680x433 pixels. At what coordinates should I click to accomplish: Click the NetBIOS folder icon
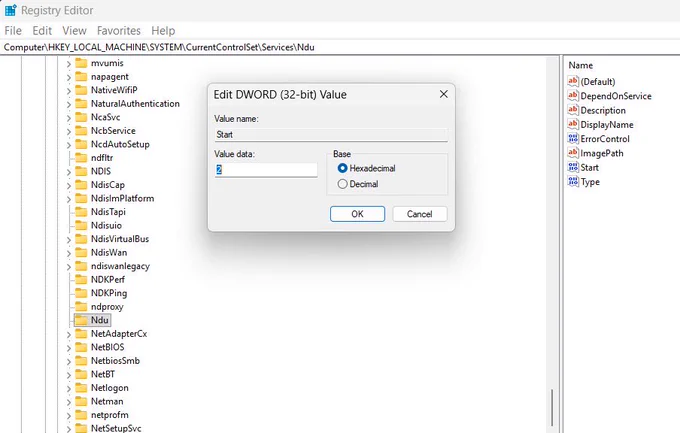coord(81,347)
